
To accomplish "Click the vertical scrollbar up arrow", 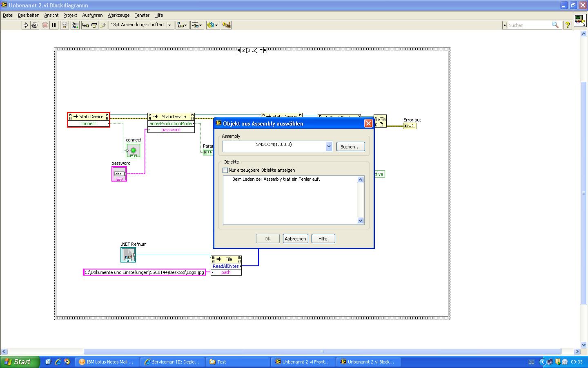I will pos(584,34).
